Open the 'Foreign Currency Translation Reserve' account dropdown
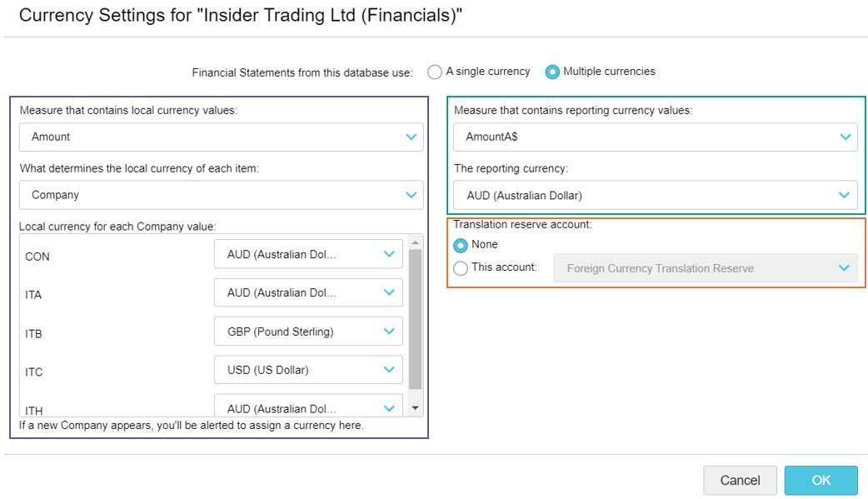The width and height of the screenshot is (868, 499). tap(705, 268)
